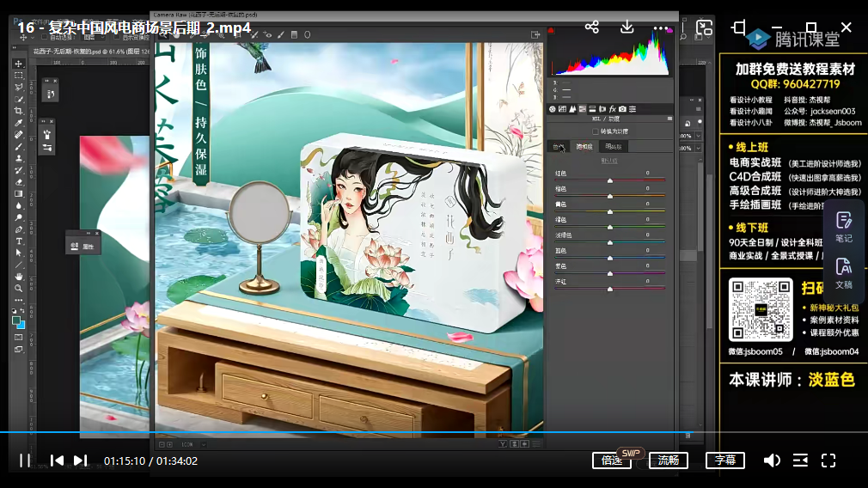Select the Eraser tool
Screen dimensions: 868x488
(19, 182)
